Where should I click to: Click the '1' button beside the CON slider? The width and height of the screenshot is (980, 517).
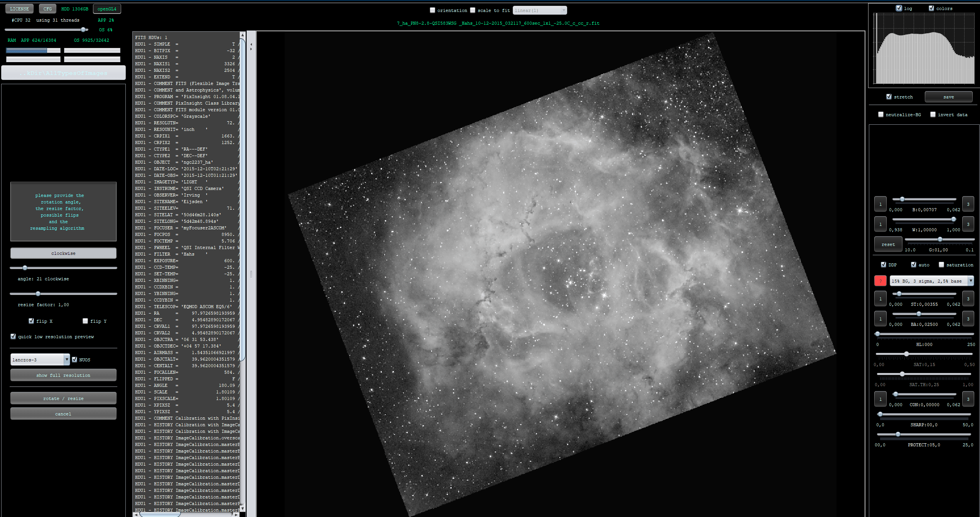880,399
